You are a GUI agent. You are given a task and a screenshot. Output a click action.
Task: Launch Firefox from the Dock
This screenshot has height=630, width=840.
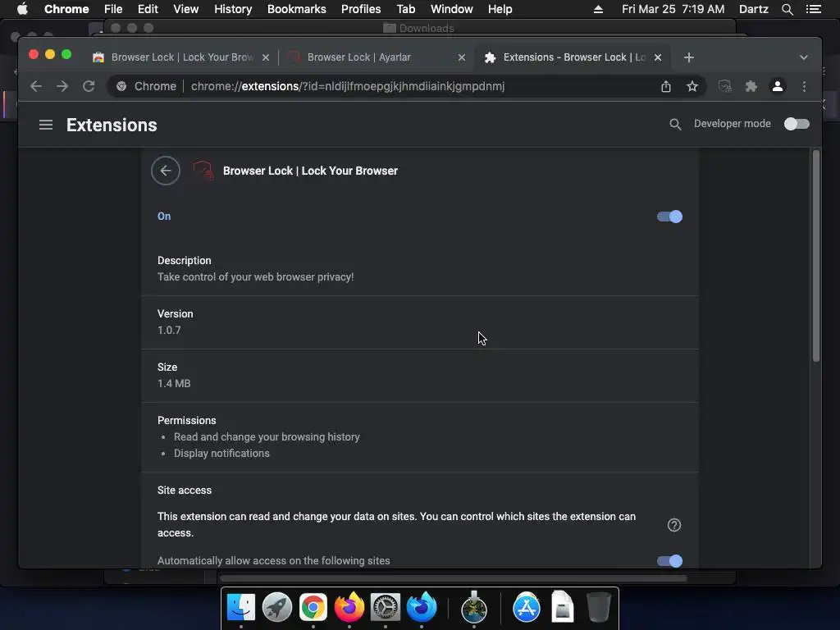349,607
